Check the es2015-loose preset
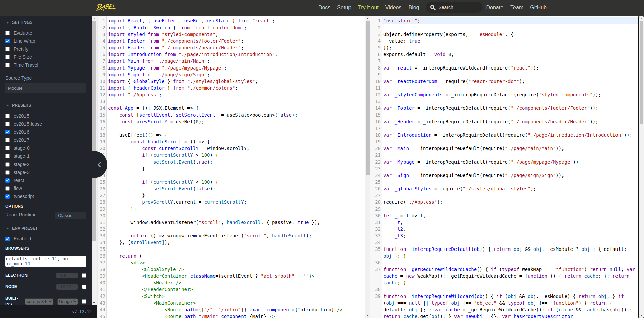 coord(8,124)
